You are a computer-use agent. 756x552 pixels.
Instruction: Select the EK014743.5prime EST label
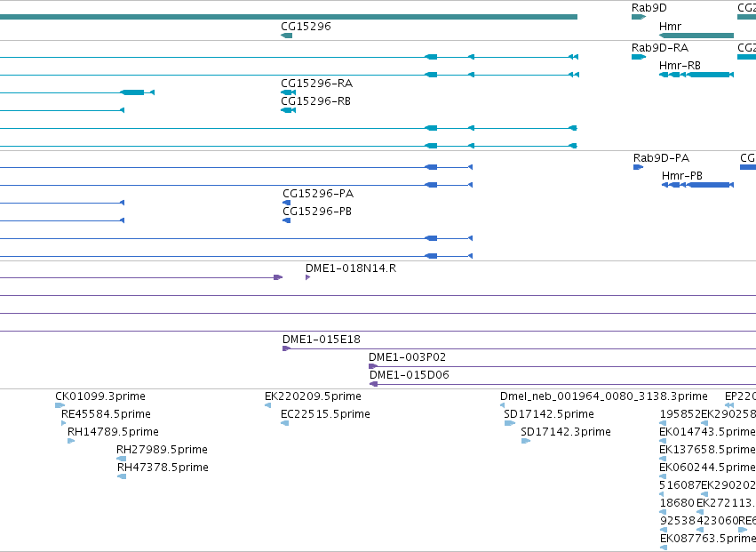707,432
